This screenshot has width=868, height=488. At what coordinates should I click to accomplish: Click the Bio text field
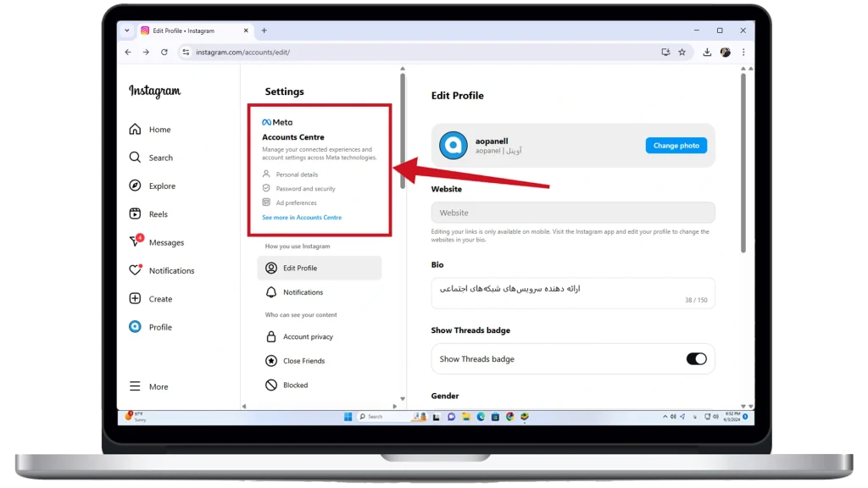[573, 293]
